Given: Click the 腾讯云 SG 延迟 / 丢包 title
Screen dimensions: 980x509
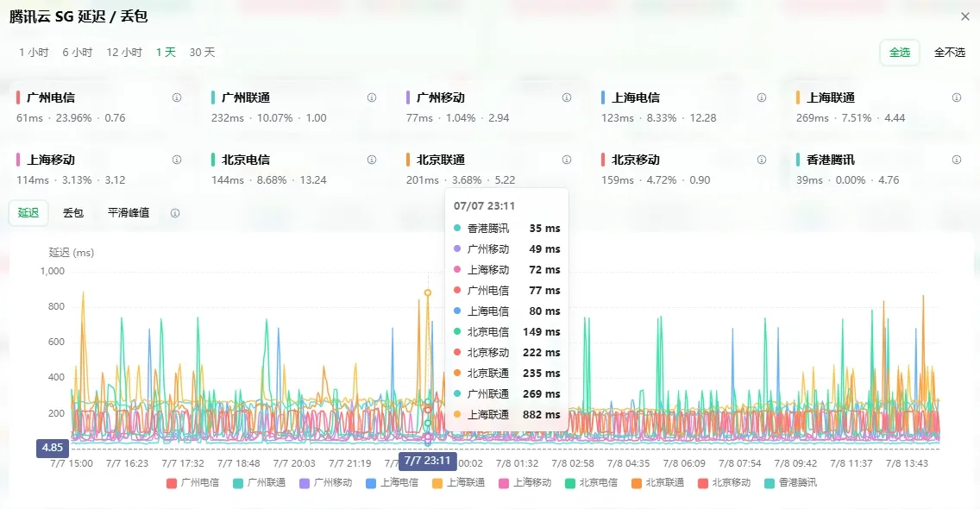Looking at the screenshot, I should [79, 17].
